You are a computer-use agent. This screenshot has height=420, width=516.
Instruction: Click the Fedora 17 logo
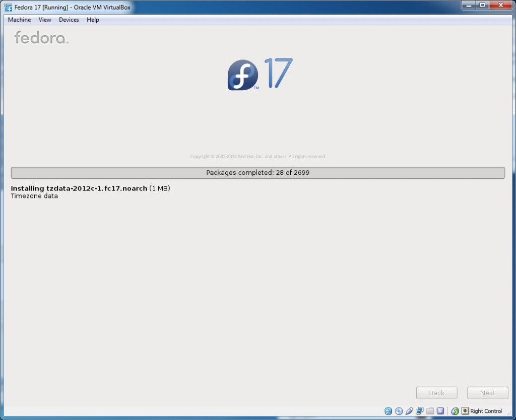click(x=260, y=74)
